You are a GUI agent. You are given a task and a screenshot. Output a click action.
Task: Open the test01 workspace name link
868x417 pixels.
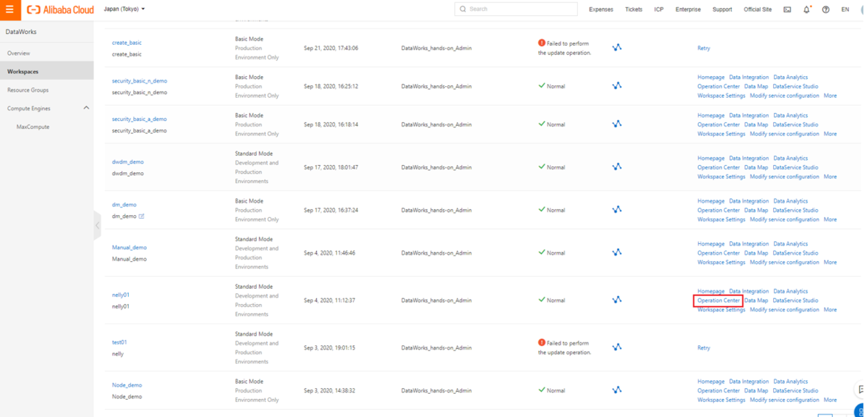[119, 342]
